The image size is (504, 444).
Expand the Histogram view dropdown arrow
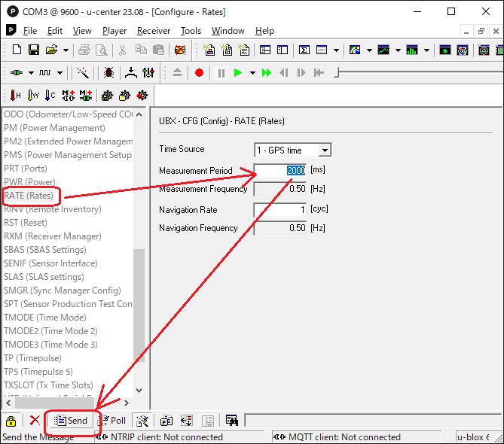click(426, 50)
